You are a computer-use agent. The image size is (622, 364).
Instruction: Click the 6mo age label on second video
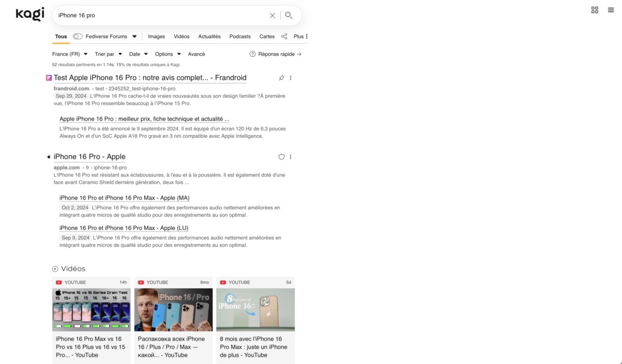click(205, 282)
